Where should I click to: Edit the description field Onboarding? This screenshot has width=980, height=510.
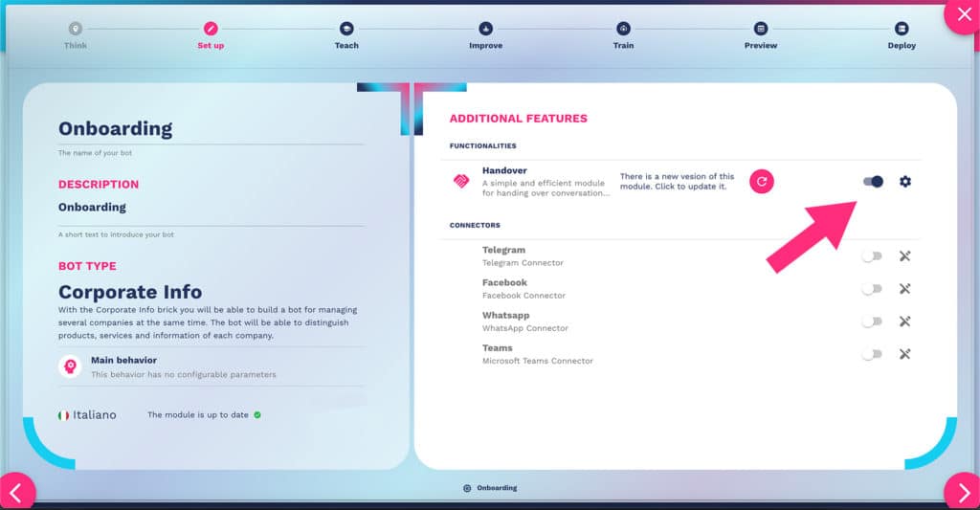(x=211, y=208)
